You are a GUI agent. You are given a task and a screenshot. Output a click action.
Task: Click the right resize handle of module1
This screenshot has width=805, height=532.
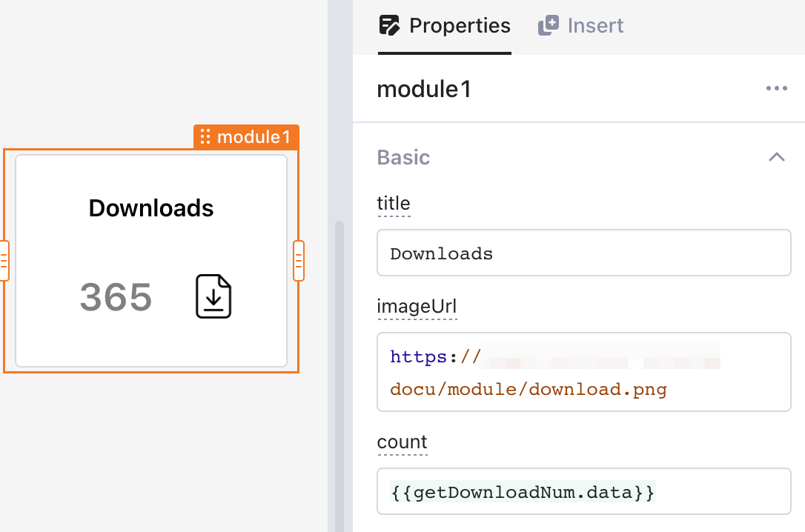pos(299,261)
